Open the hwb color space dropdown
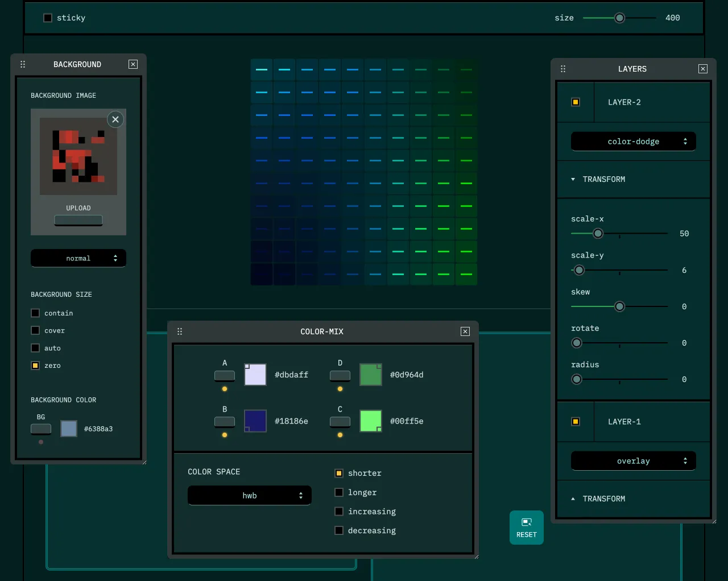This screenshot has width=728, height=581. pos(249,495)
